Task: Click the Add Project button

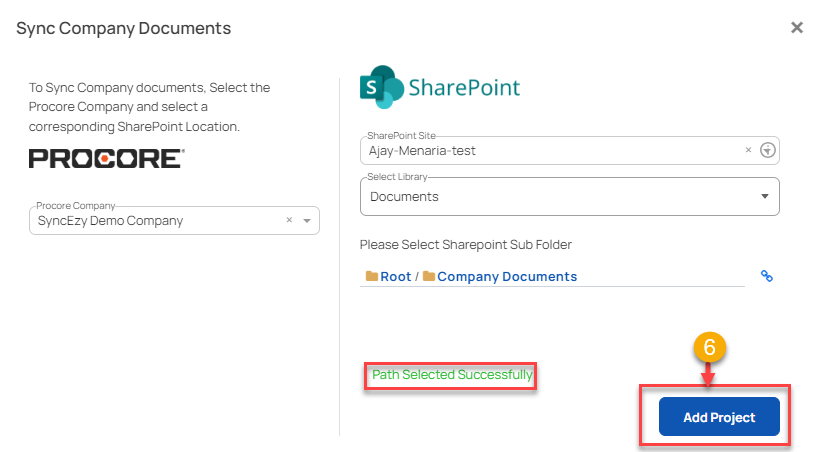Action: pyautogui.click(x=719, y=417)
